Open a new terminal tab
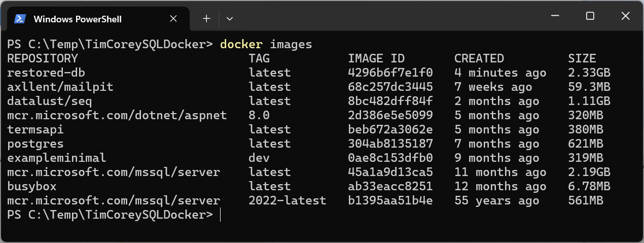644x243 pixels. coord(206,19)
